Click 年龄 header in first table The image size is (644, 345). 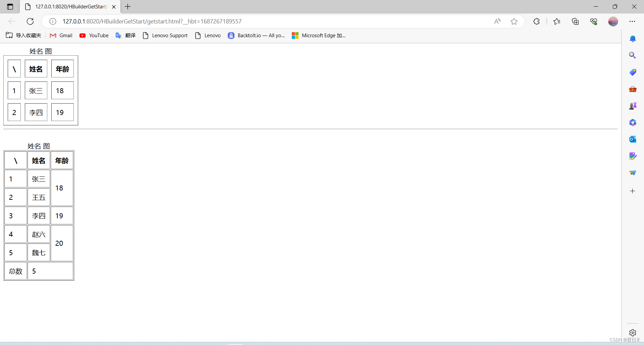click(x=62, y=69)
